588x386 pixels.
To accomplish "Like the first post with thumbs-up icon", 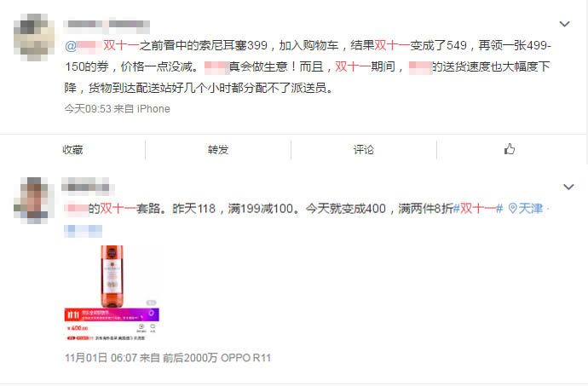I will (x=510, y=149).
